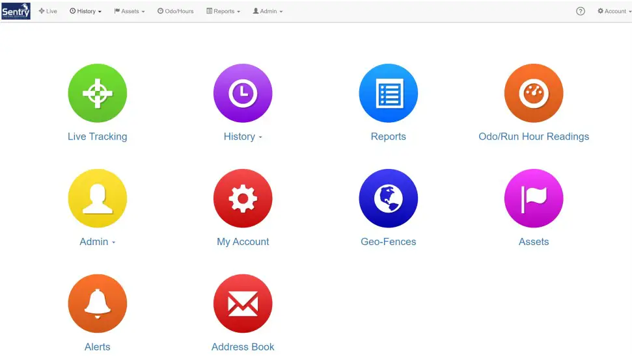Click the purple History clock icon

coord(243,93)
